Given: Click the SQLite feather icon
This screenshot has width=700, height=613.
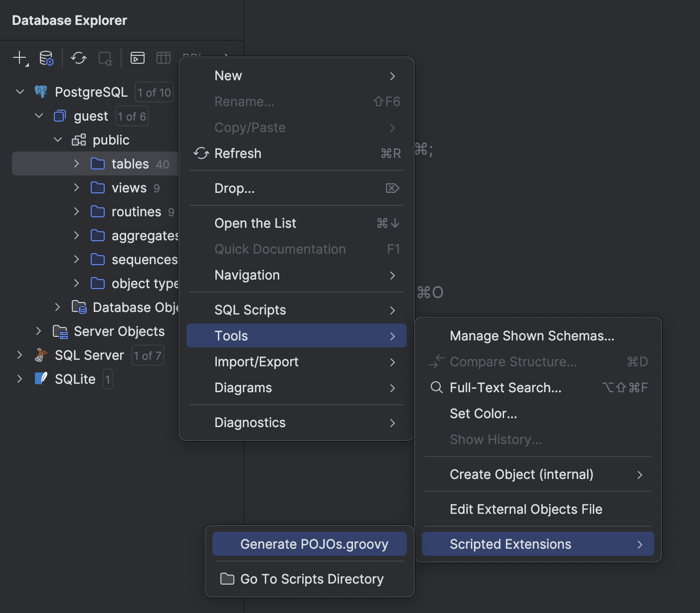Looking at the screenshot, I should pos(41,379).
